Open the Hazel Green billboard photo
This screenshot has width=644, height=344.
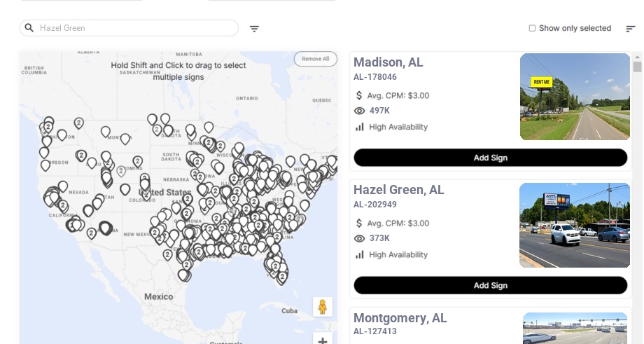click(x=575, y=225)
